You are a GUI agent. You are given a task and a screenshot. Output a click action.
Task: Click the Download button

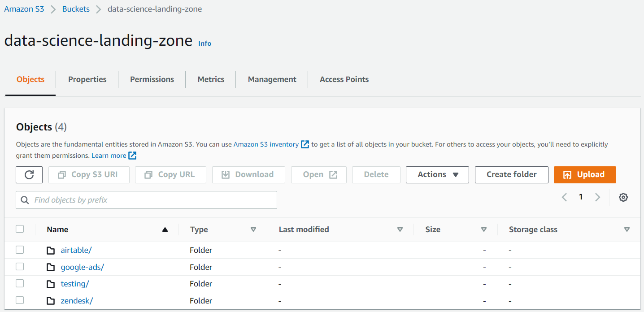pyautogui.click(x=248, y=175)
